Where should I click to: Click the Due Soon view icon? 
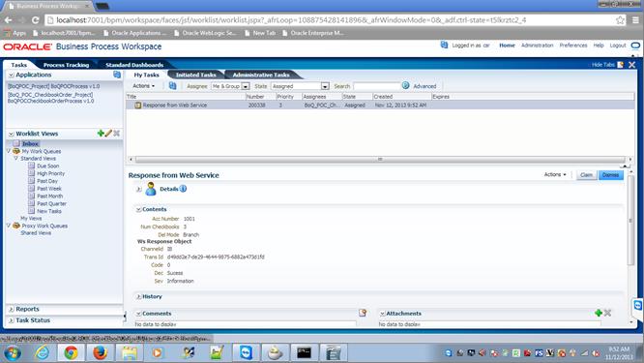click(x=31, y=166)
